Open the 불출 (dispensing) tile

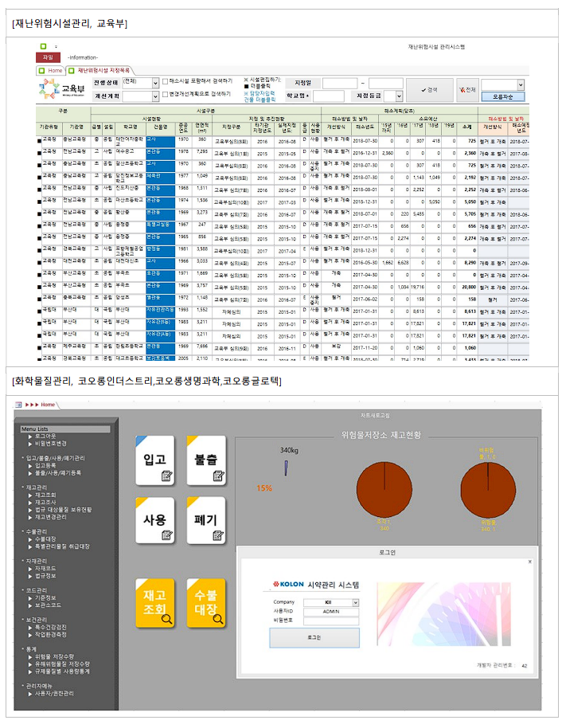(206, 460)
